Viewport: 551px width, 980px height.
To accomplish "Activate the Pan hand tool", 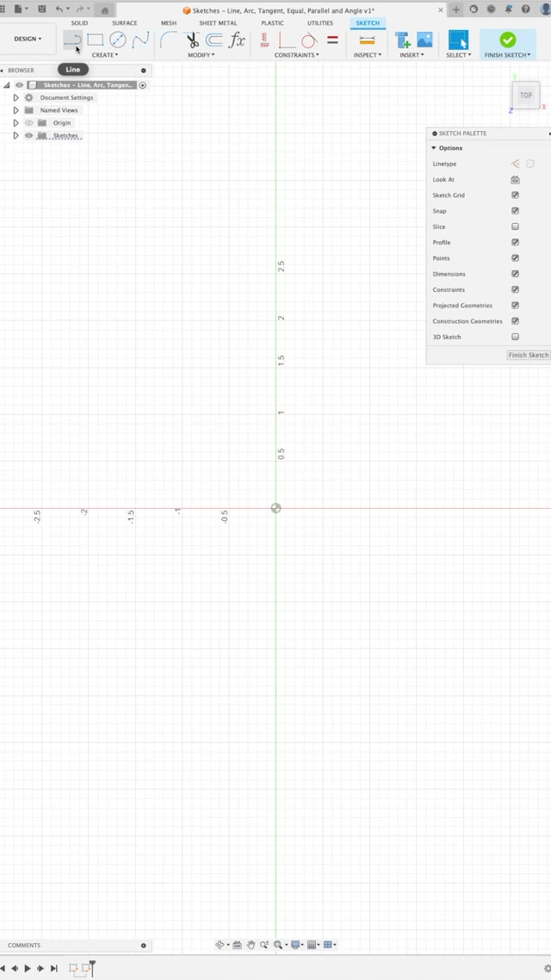I will 251,945.
